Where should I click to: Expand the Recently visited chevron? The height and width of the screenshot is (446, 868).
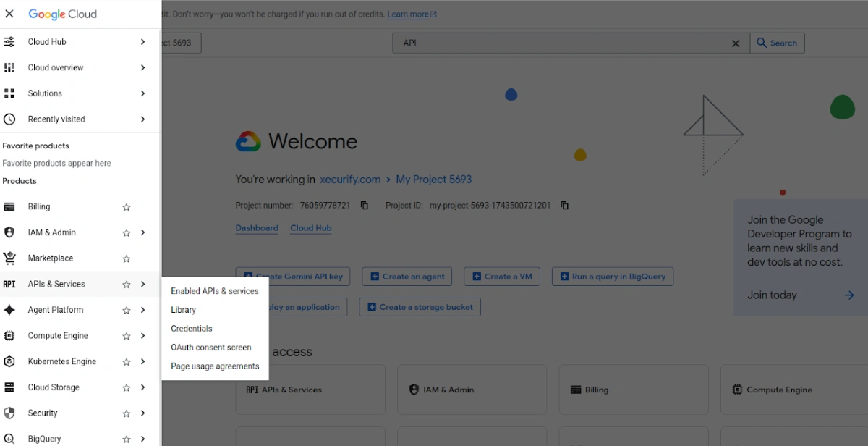tap(142, 119)
